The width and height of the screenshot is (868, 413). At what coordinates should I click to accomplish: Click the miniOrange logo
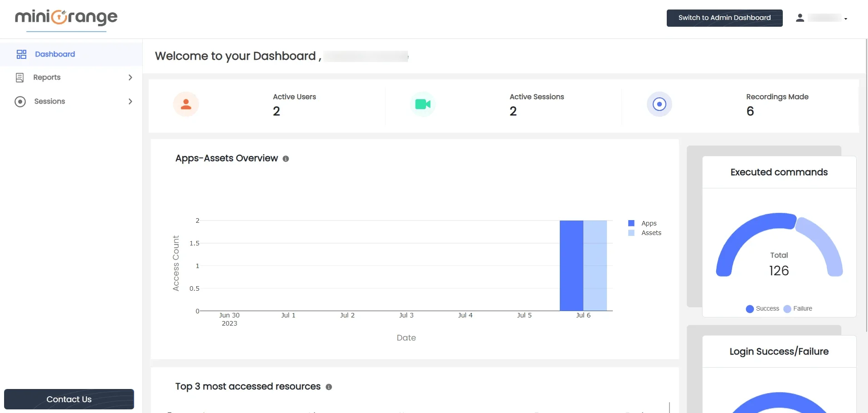[x=66, y=18]
